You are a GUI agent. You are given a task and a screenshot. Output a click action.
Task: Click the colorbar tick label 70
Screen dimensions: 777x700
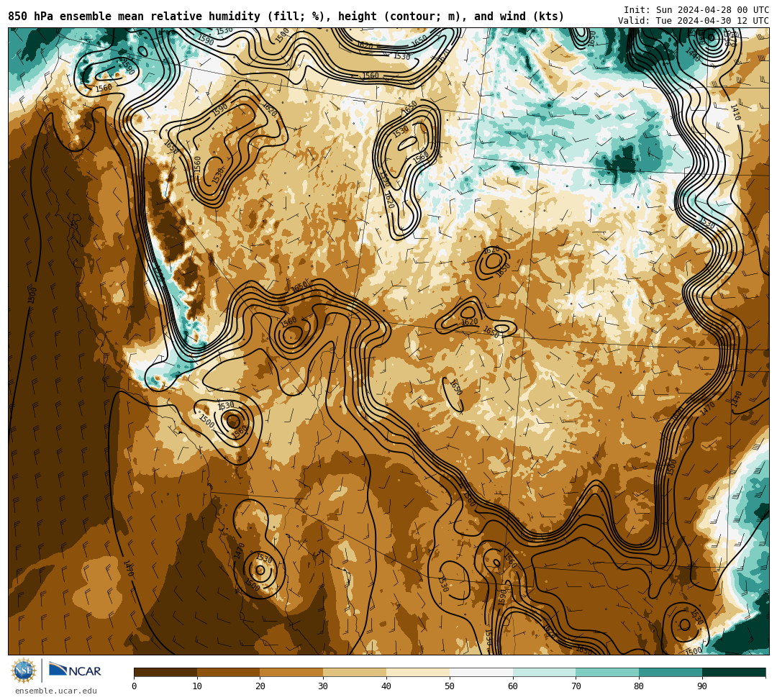[576, 686]
